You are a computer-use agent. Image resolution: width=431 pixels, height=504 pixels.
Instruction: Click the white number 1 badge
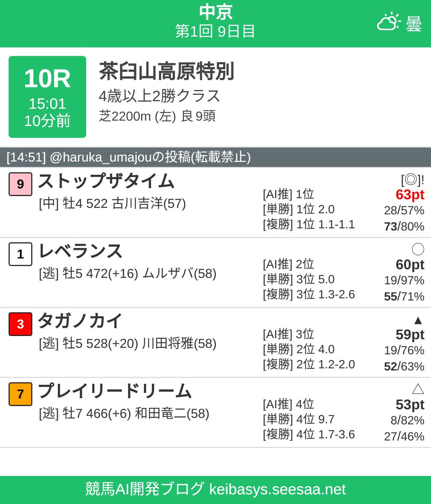tap(20, 255)
